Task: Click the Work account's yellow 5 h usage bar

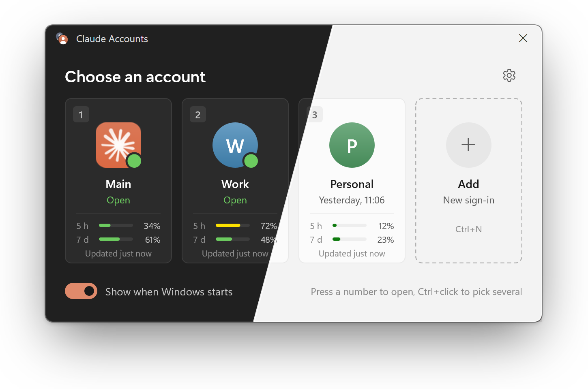Action: tap(233, 225)
